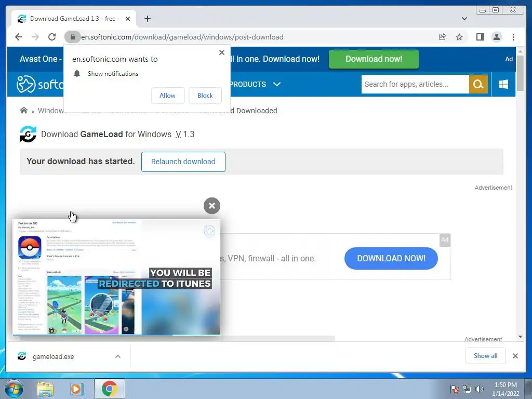The image size is (532, 399).
Task: Open the Pokemon GO video thumbnail
Action: [x=116, y=277]
